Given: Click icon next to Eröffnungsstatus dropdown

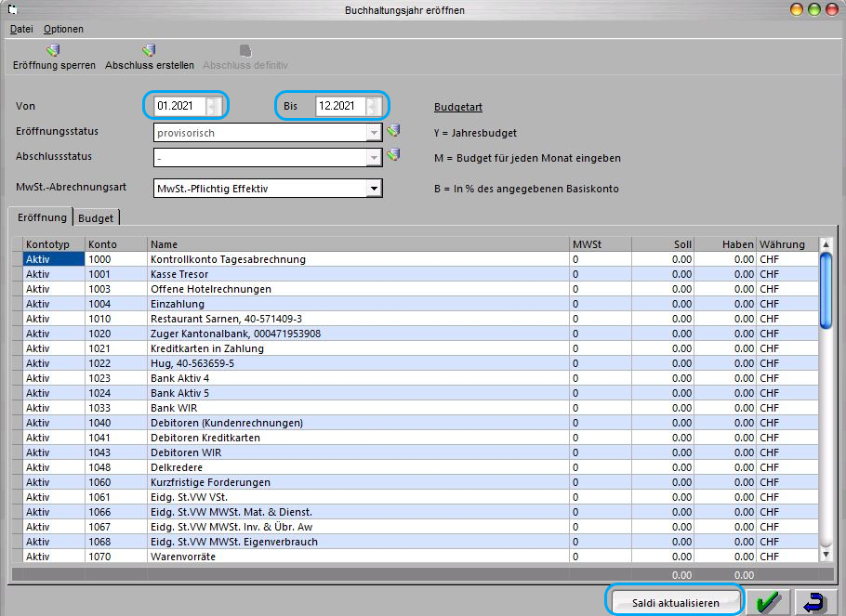Looking at the screenshot, I should click(394, 130).
